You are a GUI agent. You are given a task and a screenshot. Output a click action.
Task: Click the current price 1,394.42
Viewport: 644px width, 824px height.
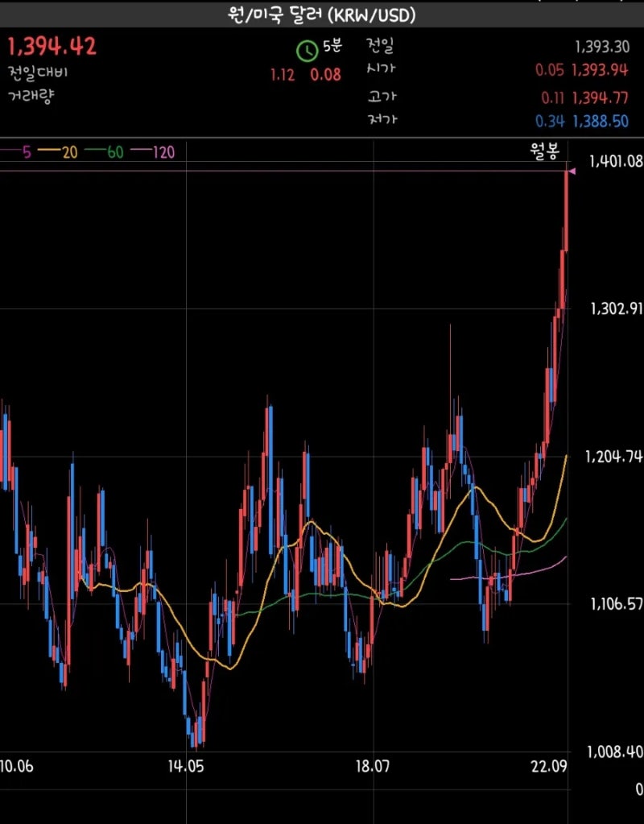click(52, 46)
